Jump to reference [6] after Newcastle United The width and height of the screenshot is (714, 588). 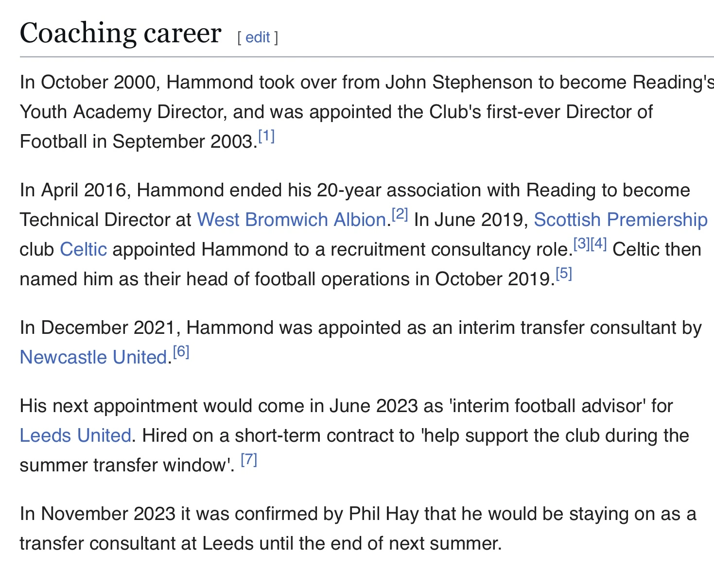181,352
